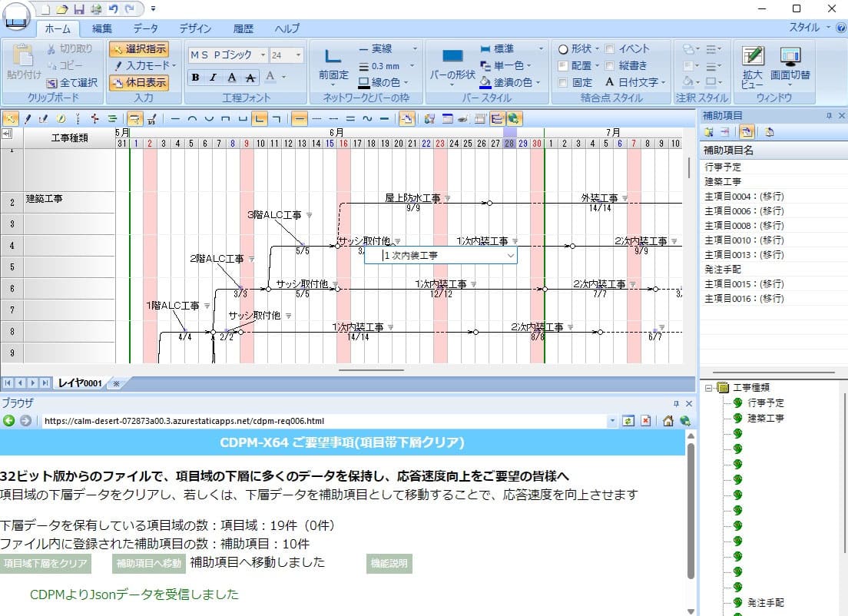
Task: Click the 入力モード button
Action: coord(145,66)
